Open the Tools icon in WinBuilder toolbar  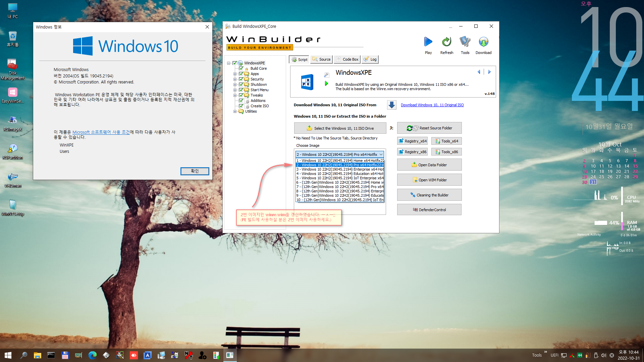465,42
